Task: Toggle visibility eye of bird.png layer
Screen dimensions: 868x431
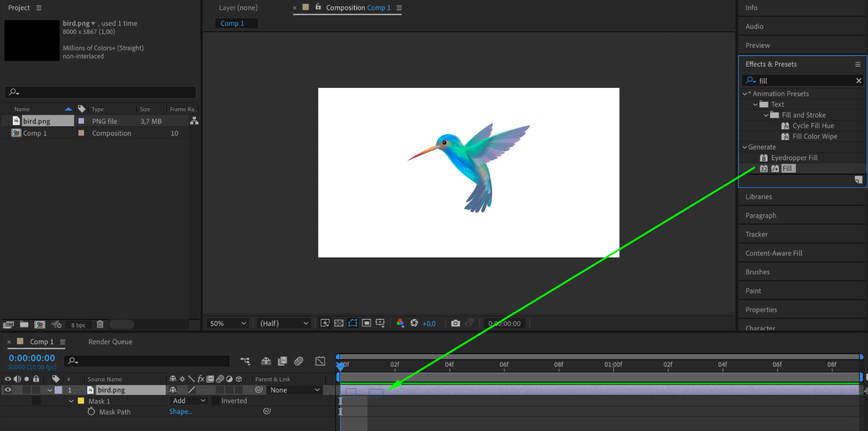Action: click(x=8, y=390)
